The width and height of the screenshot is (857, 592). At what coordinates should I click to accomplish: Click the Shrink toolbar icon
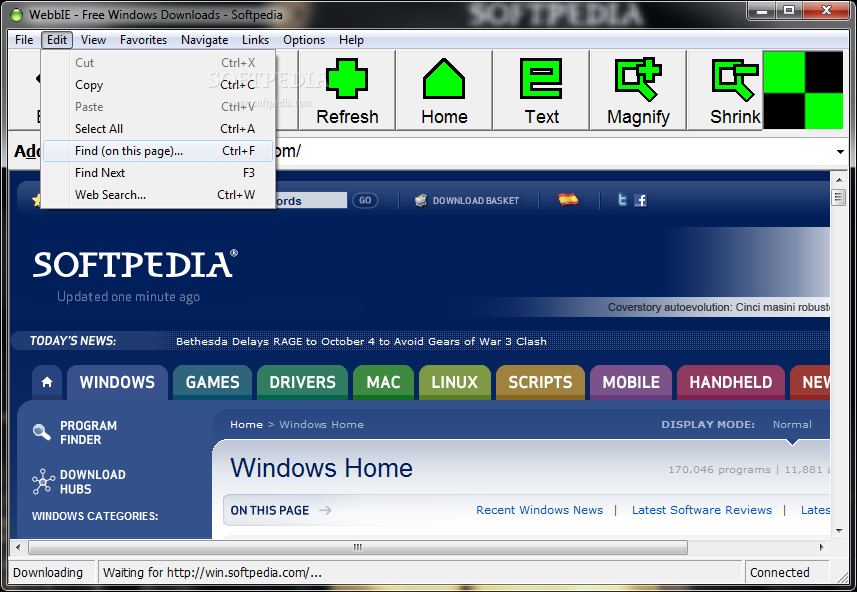coord(735,79)
